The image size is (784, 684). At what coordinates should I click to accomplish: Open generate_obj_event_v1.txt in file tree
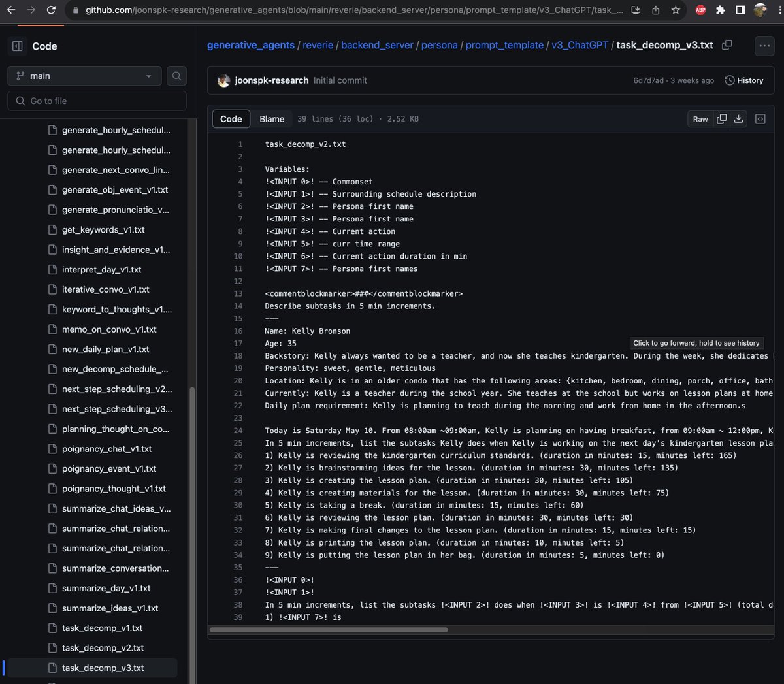(115, 190)
